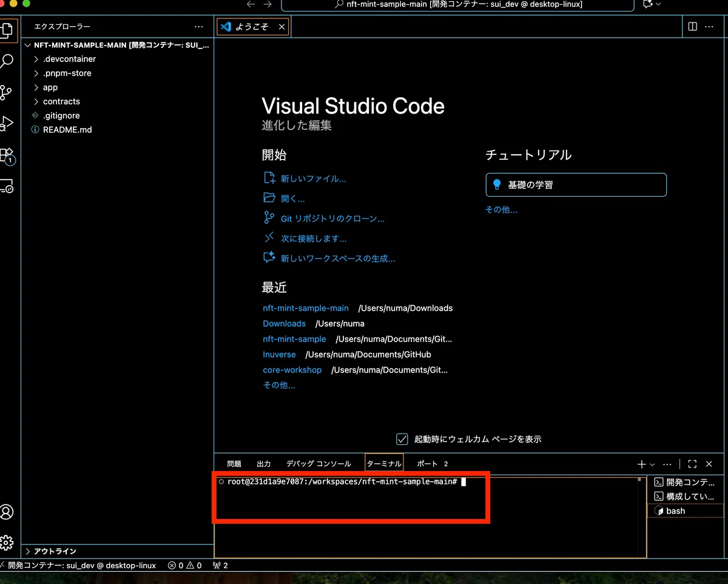Open Copilot icon in title bar

(648, 4)
